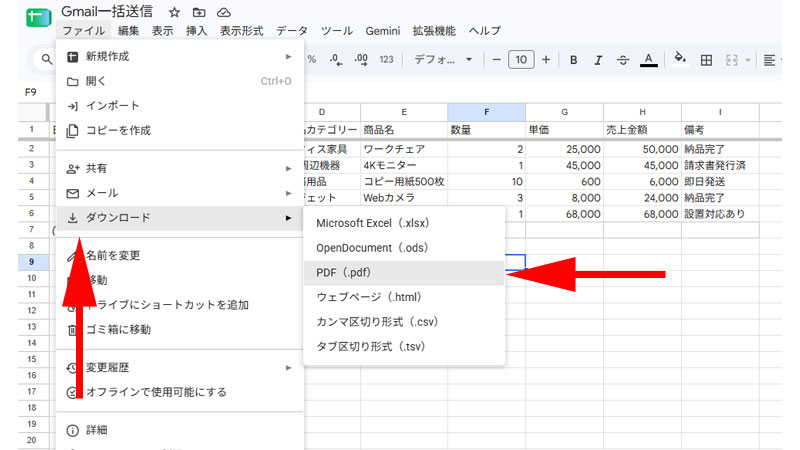This screenshot has height=450, width=800.
Task: Click cell containing 請求書発行済
Action: pos(720,165)
